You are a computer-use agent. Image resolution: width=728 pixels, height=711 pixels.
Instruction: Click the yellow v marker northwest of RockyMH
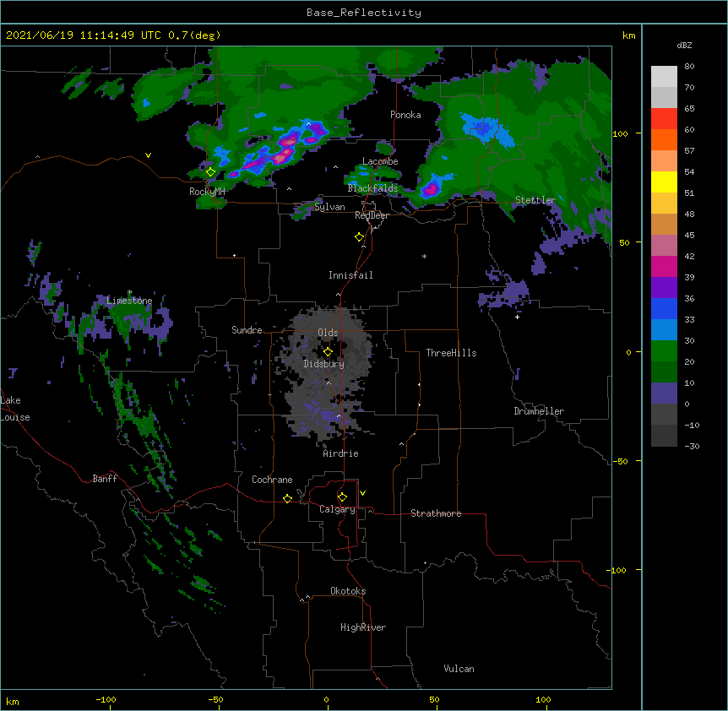click(148, 155)
